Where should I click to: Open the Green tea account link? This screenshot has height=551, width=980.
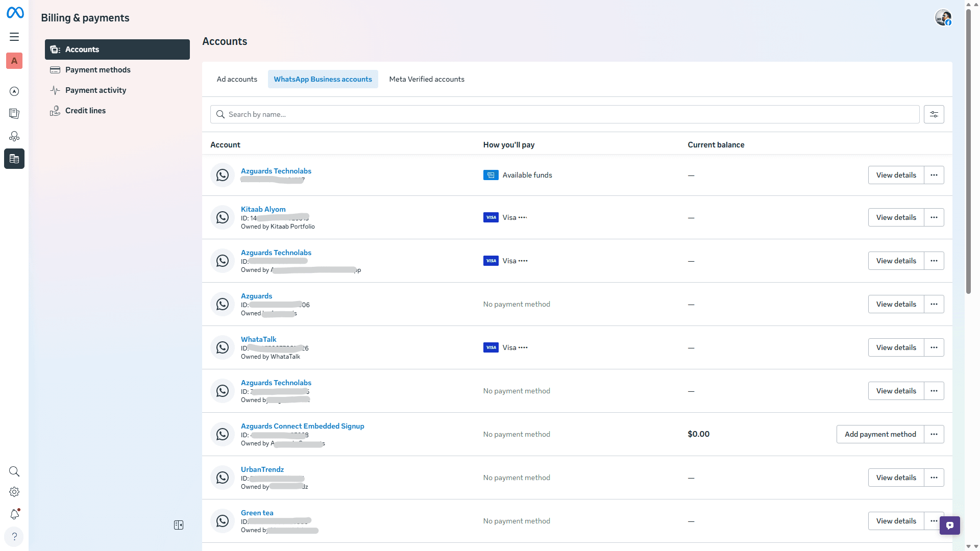pos(257,513)
